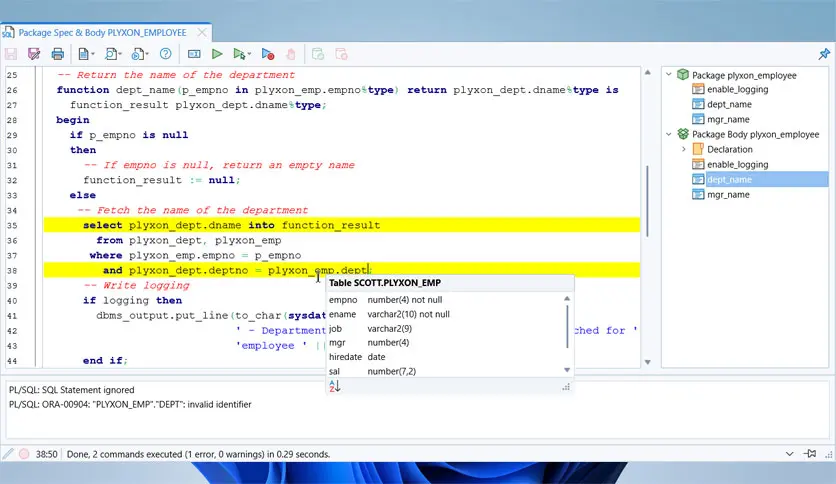
Task: Collapse the Package Body plyxon_employee node
Action: (x=669, y=134)
